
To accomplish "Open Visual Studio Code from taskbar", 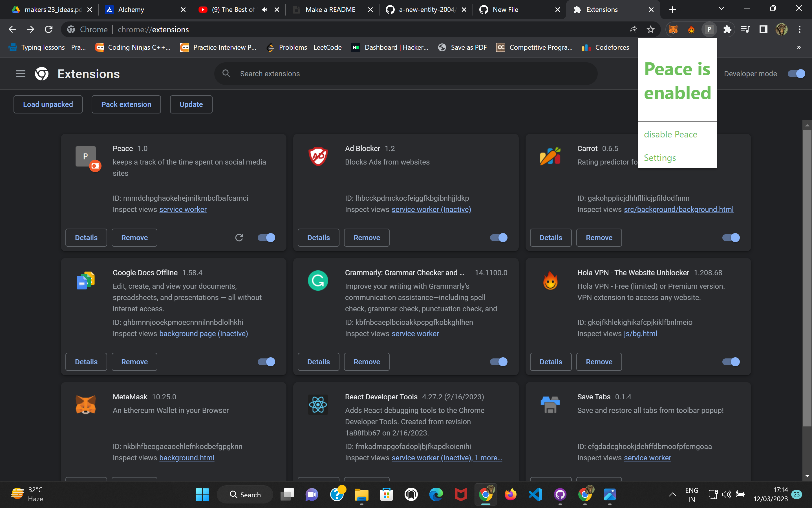I will click(535, 494).
